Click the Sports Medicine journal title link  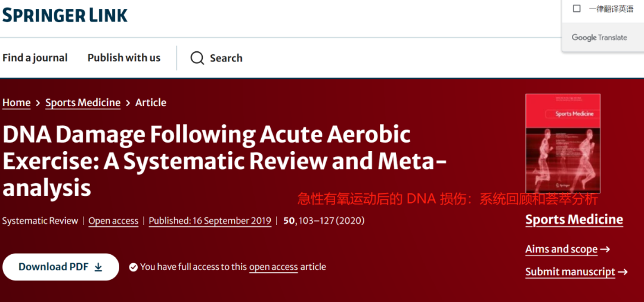[x=574, y=220]
